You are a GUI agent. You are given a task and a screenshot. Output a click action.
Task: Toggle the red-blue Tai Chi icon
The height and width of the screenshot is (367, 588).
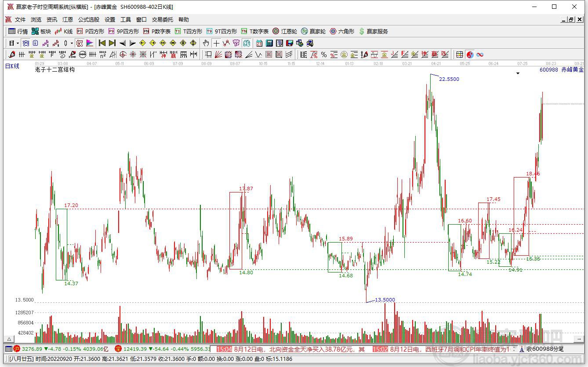[470, 55]
